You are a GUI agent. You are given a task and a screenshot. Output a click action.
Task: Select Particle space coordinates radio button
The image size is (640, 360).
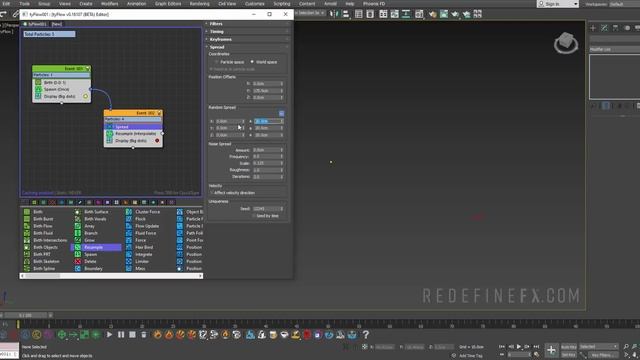217,62
